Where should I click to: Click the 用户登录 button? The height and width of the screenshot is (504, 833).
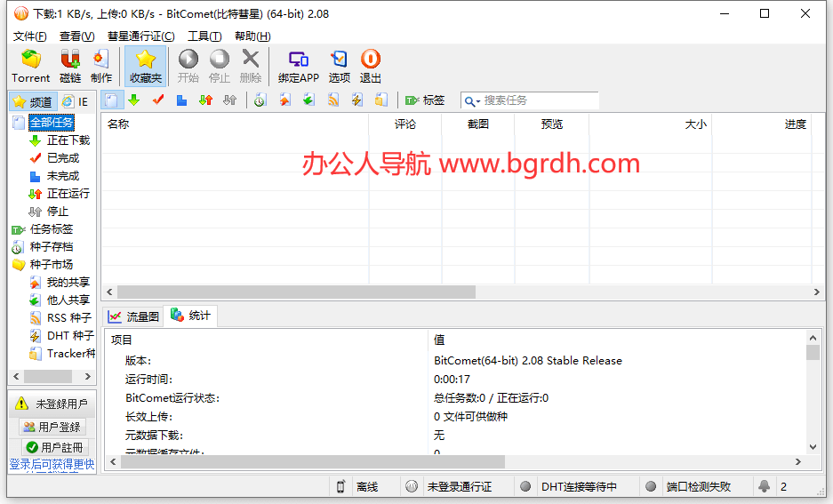(x=52, y=427)
